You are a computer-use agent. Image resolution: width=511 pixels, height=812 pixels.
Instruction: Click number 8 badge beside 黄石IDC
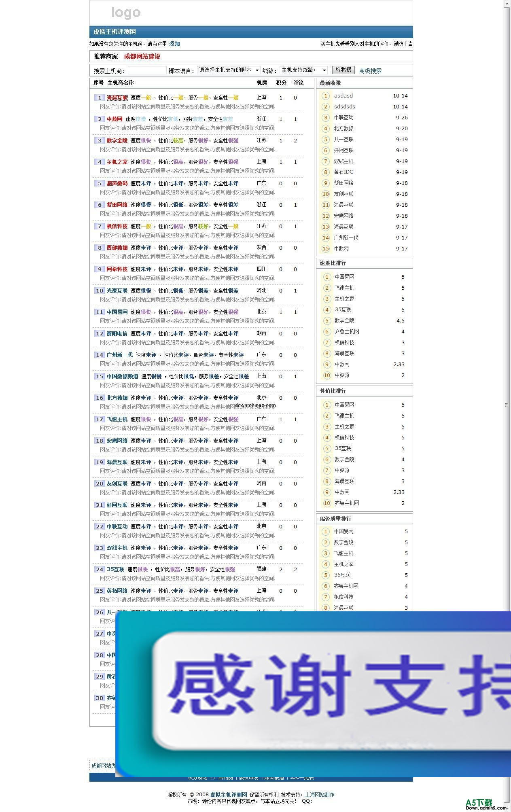(325, 172)
